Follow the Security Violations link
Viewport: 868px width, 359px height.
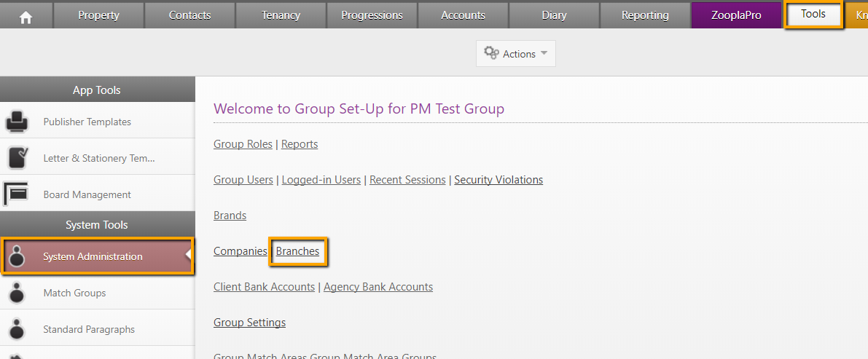(498, 180)
